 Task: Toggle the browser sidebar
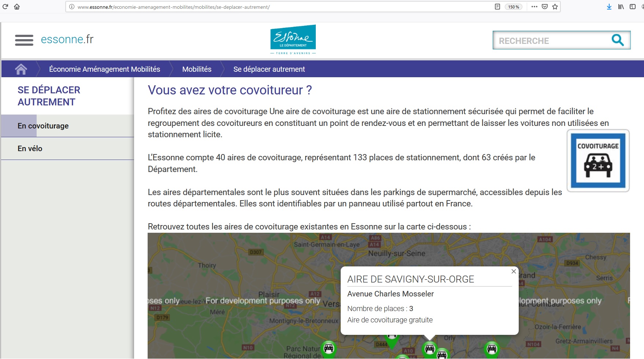[x=633, y=7]
